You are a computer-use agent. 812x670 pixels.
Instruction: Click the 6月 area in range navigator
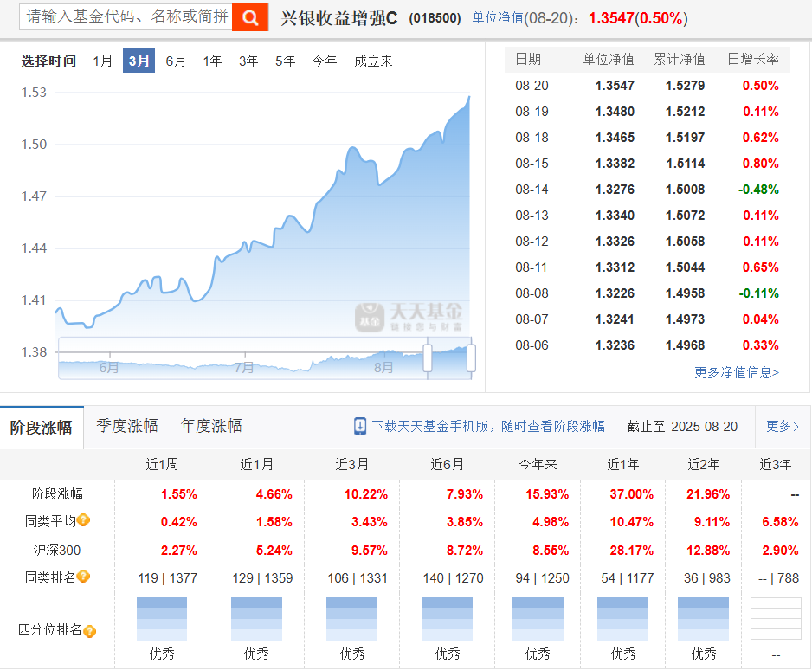pos(109,368)
